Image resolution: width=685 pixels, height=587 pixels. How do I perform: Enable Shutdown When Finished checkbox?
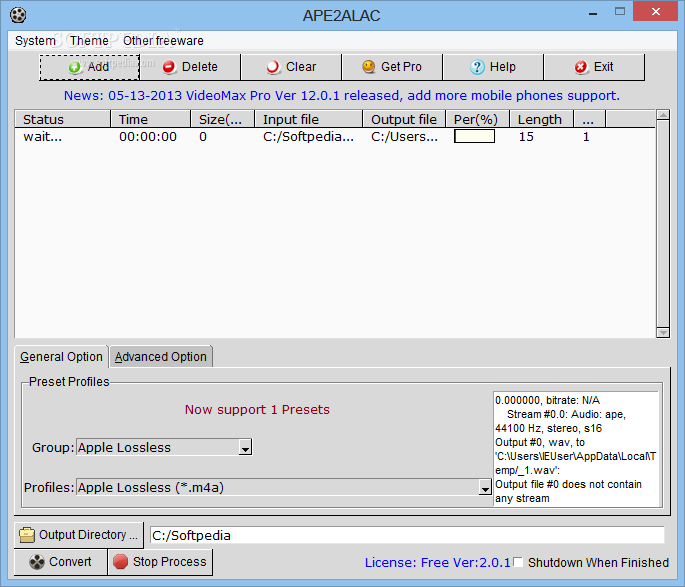click(x=518, y=562)
